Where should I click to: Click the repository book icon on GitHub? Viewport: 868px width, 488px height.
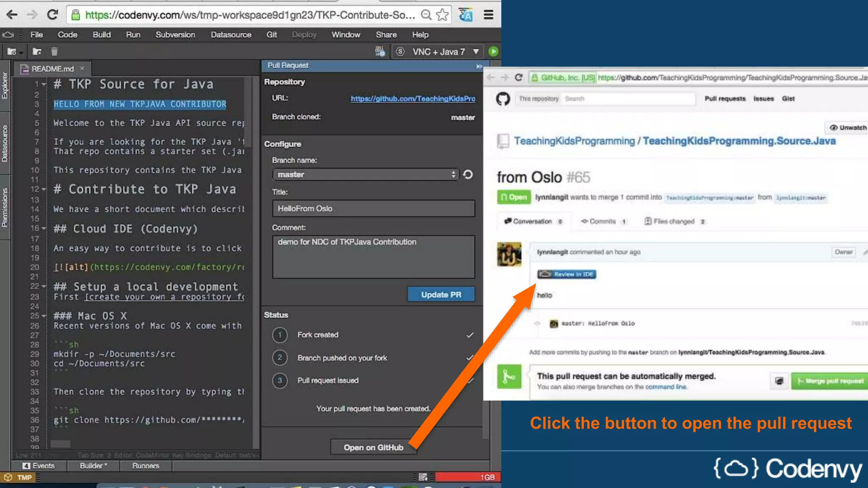(x=503, y=141)
